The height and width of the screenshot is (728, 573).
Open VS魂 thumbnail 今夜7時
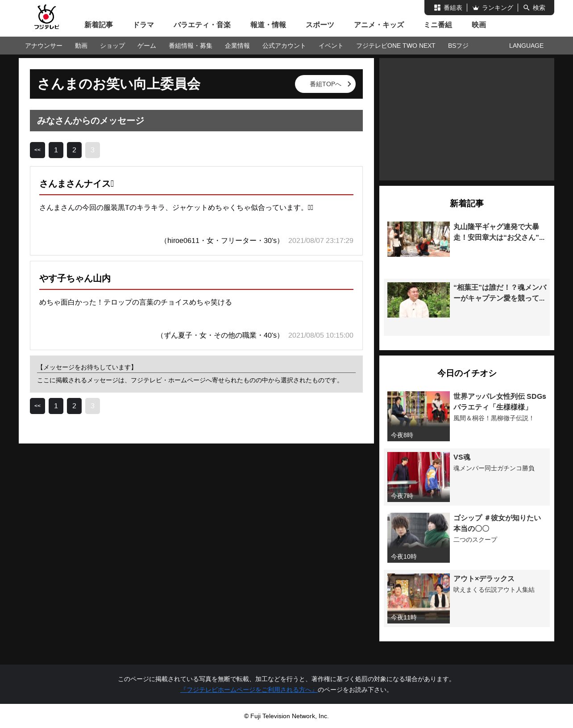tap(419, 477)
